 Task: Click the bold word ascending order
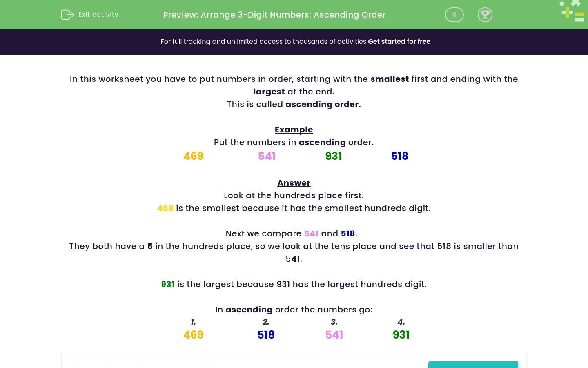[322, 104]
